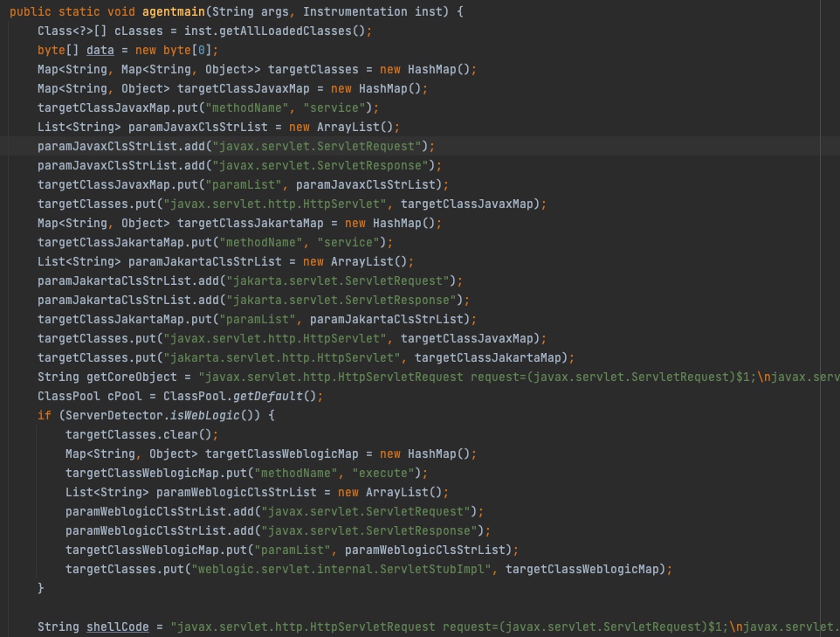
Task: Click paramJavaxClsStrList in its List<String> declaration
Action: (198, 127)
